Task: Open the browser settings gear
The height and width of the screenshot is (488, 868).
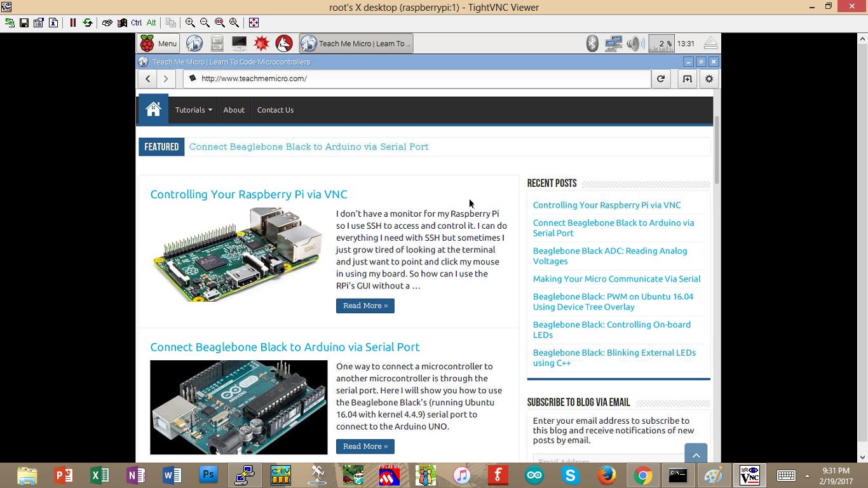Action: (709, 79)
